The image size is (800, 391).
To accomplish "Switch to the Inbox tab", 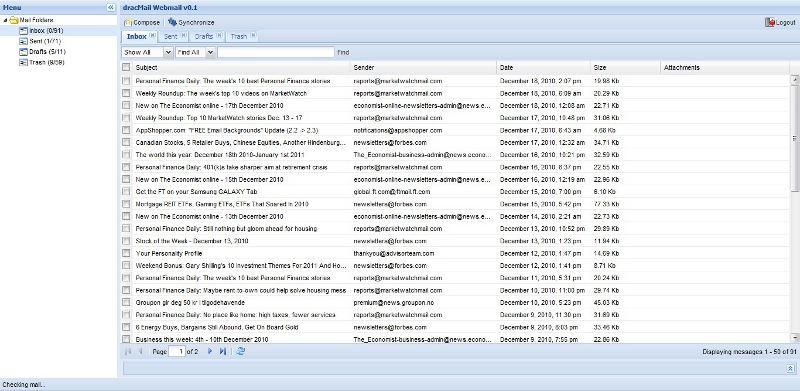I will point(136,36).
